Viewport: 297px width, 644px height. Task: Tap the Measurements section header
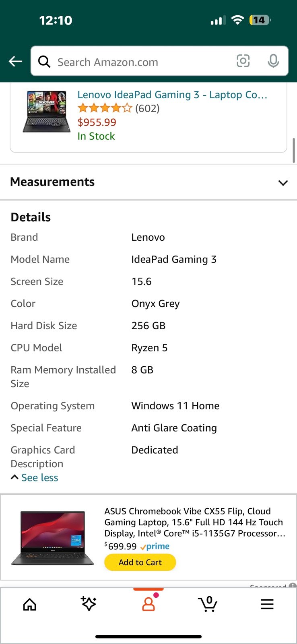(x=148, y=182)
